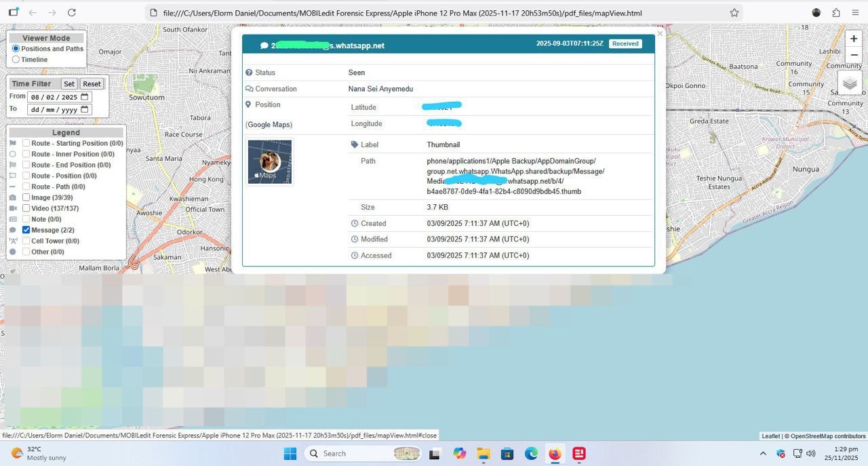Open the Firefox extensions icon
This screenshot has width=868, height=466.
coord(836,13)
